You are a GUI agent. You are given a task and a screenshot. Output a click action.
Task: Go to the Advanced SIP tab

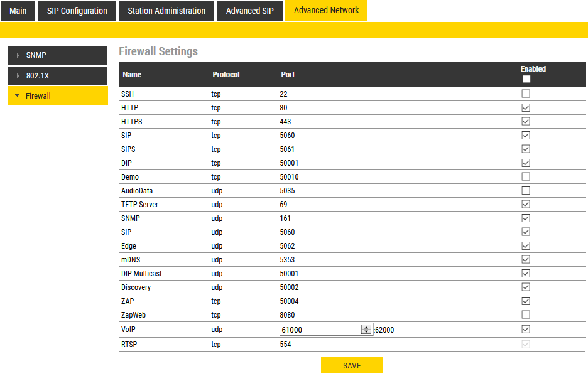(249, 11)
